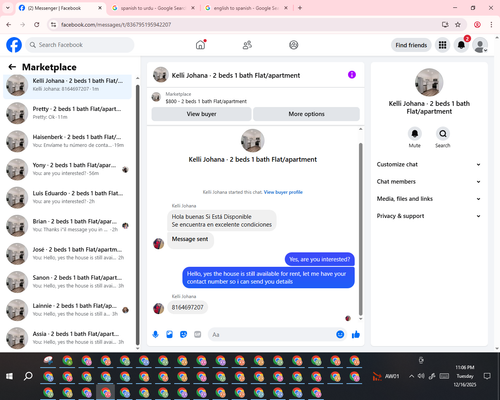Open the taskbar clock and date

(465, 376)
